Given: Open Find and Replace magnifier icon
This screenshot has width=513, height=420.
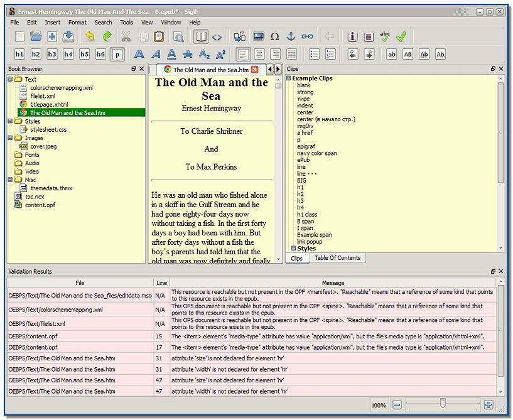Looking at the screenshot, I should (x=178, y=36).
